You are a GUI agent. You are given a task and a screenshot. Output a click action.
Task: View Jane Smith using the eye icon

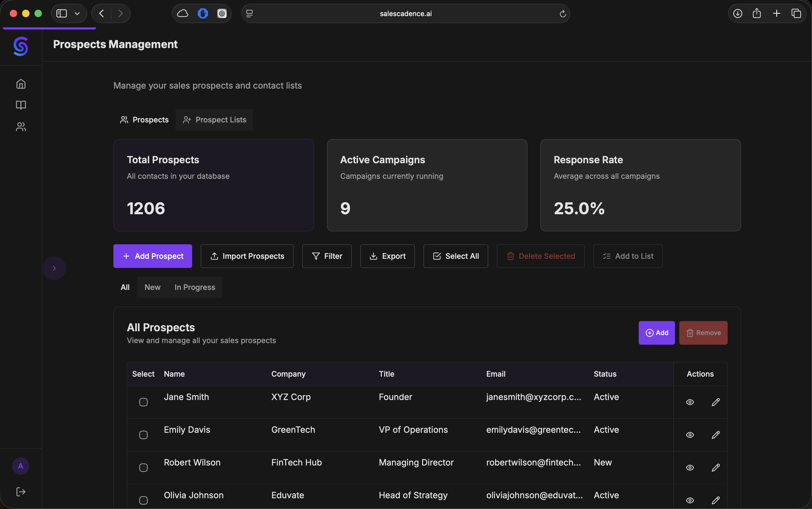coord(689,402)
